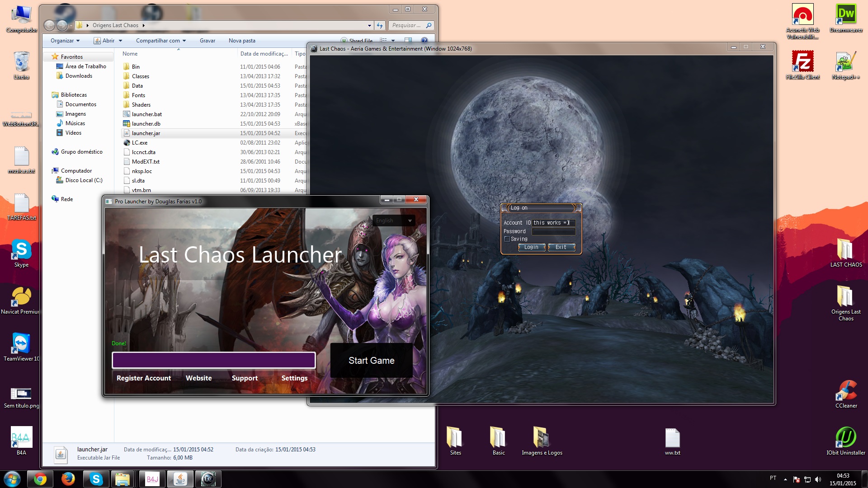Expand the Compartilhar com dropdown
This screenshot has height=488, width=868.
pos(161,41)
